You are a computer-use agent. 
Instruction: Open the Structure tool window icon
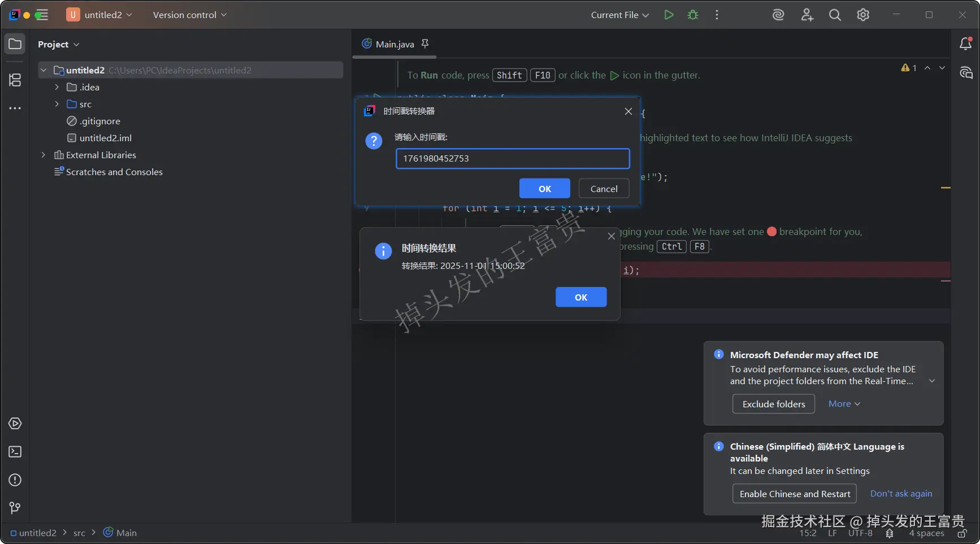[15, 80]
